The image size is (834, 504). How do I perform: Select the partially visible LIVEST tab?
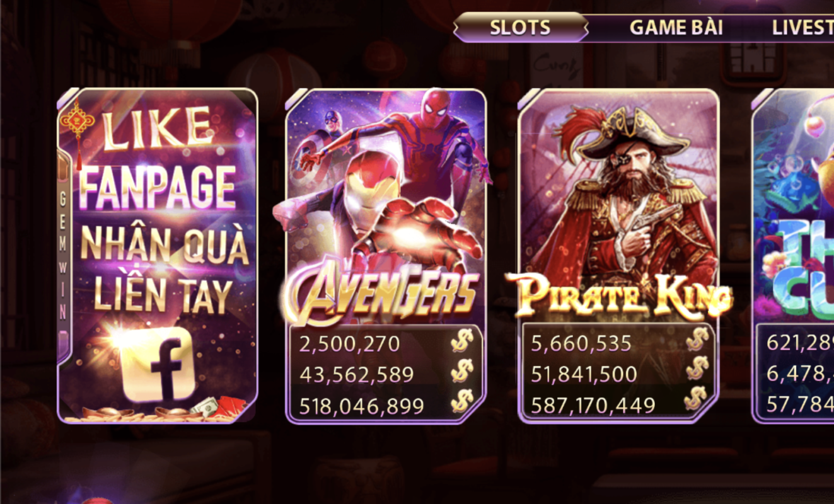[x=802, y=28]
